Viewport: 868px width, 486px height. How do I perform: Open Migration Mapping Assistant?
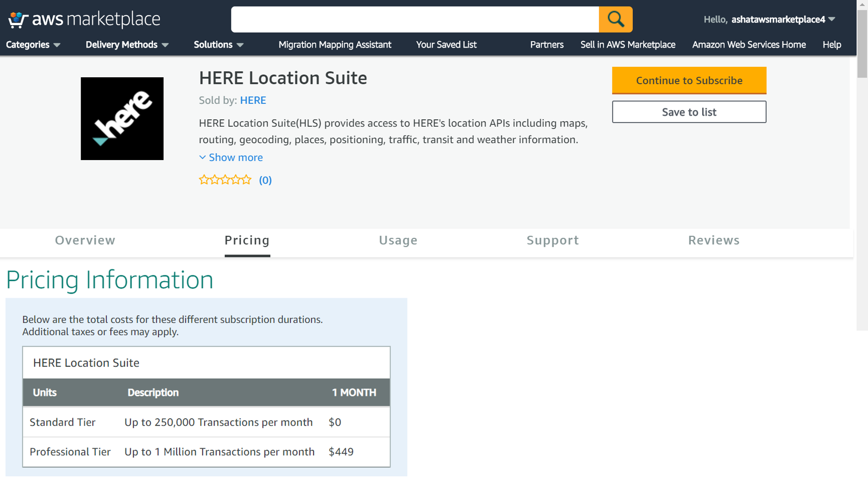coord(335,45)
